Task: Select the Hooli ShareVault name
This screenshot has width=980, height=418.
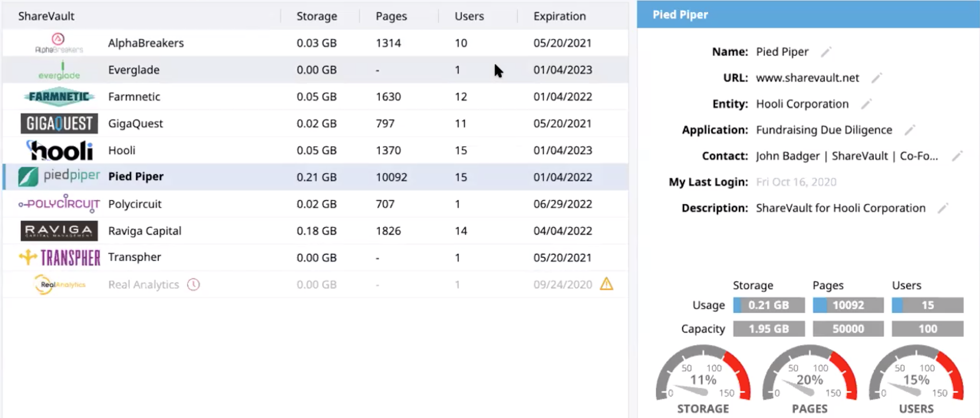Action: pyautogui.click(x=122, y=150)
